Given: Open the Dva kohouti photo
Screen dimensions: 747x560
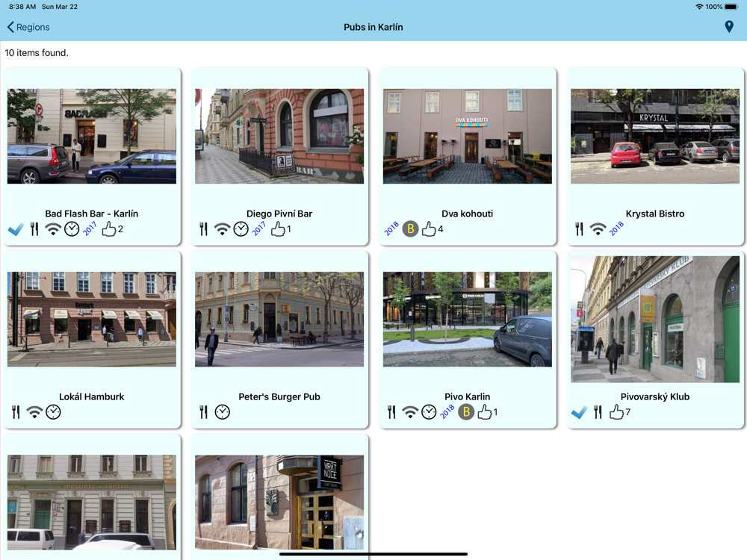Looking at the screenshot, I should coord(468,136).
